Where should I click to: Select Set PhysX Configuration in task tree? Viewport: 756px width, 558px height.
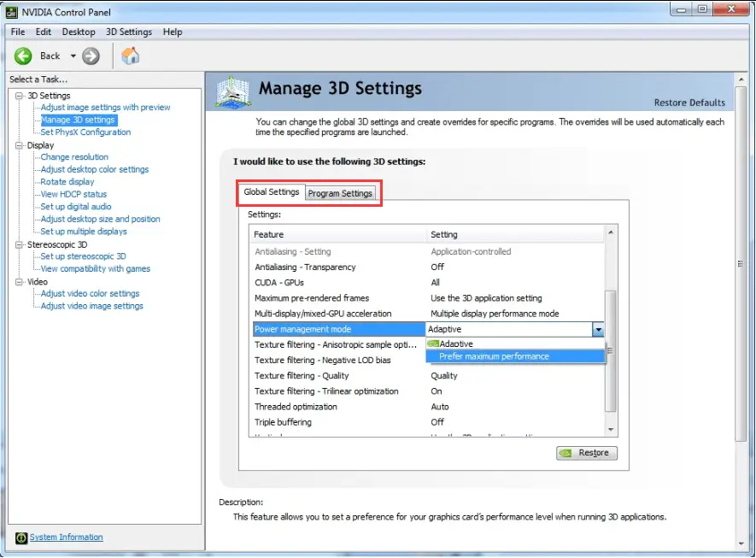click(x=85, y=132)
